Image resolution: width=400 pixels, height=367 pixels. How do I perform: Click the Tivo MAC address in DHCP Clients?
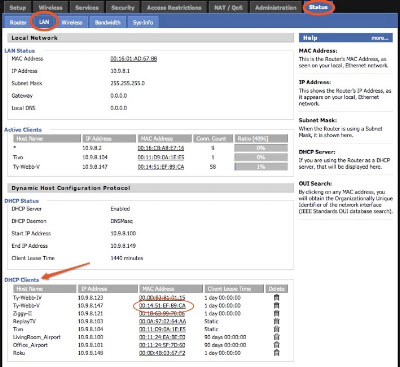point(162,329)
